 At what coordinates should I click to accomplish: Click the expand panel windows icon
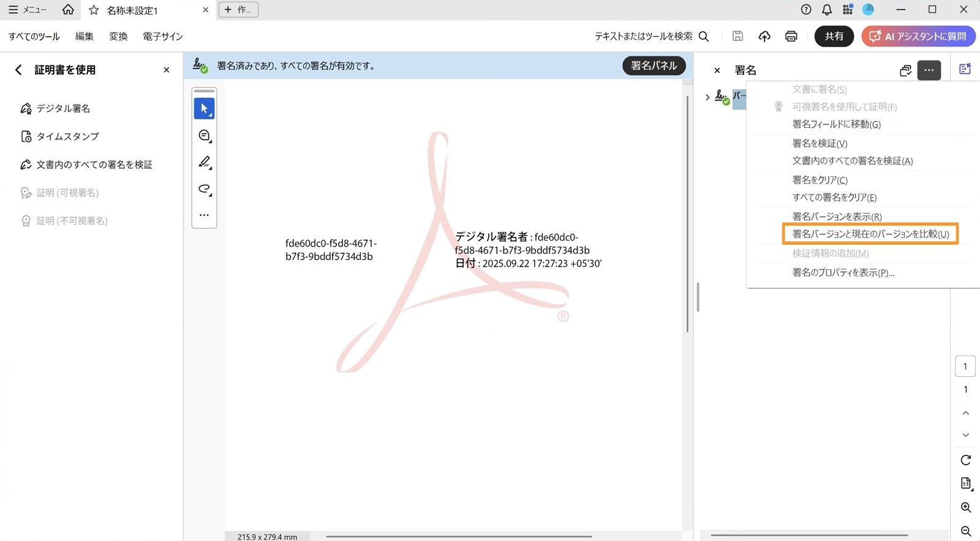[905, 70]
